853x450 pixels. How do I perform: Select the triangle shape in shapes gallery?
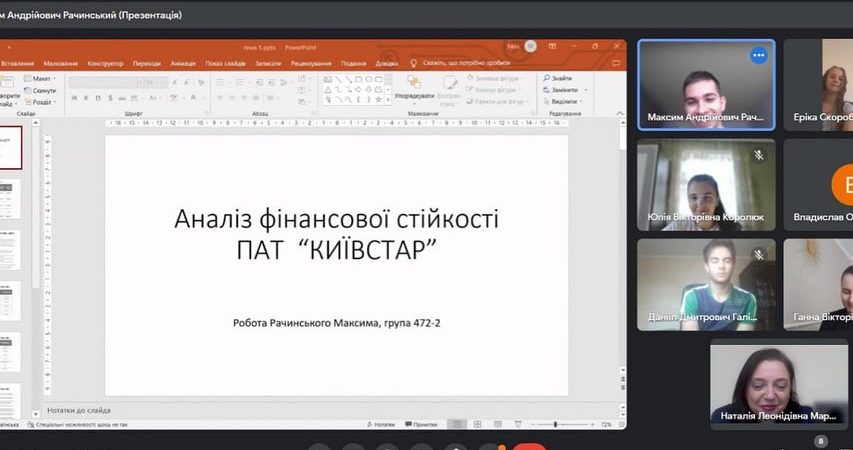328,90
